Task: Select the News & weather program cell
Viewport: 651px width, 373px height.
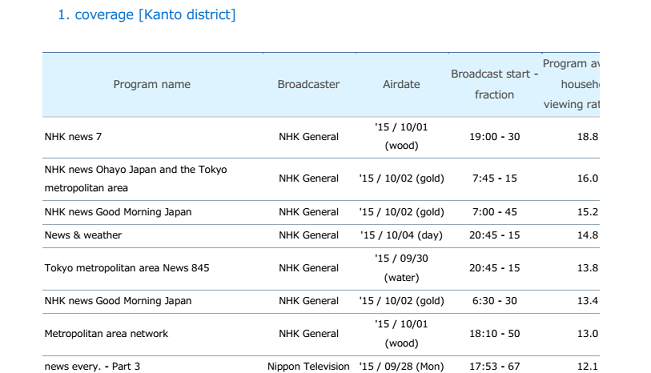Action: pos(83,235)
